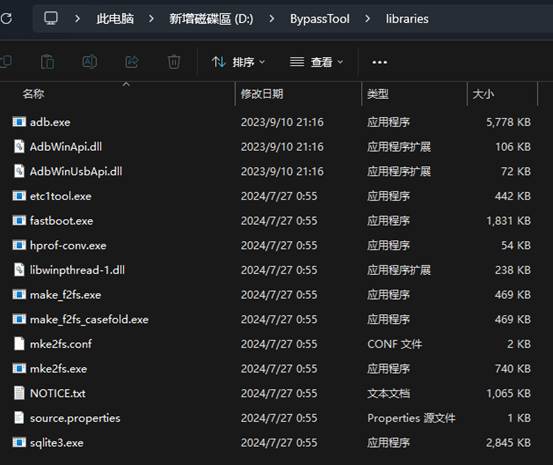Expand chevron after BypassTool in breadcrumb
Viewport: 553px width, 465px height.
tap(367, 18)
